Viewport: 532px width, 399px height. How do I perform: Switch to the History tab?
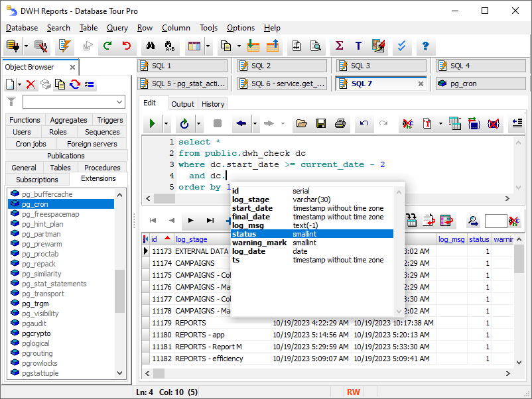(x=213, y=104)
